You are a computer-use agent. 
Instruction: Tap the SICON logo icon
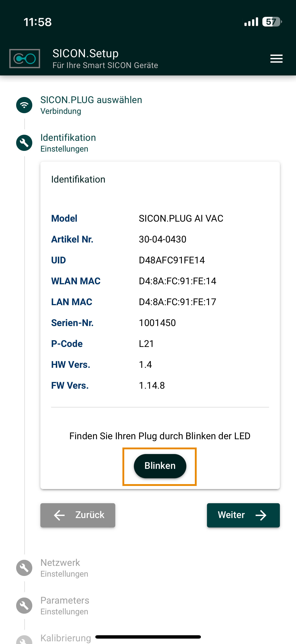[x=24, y=59]
